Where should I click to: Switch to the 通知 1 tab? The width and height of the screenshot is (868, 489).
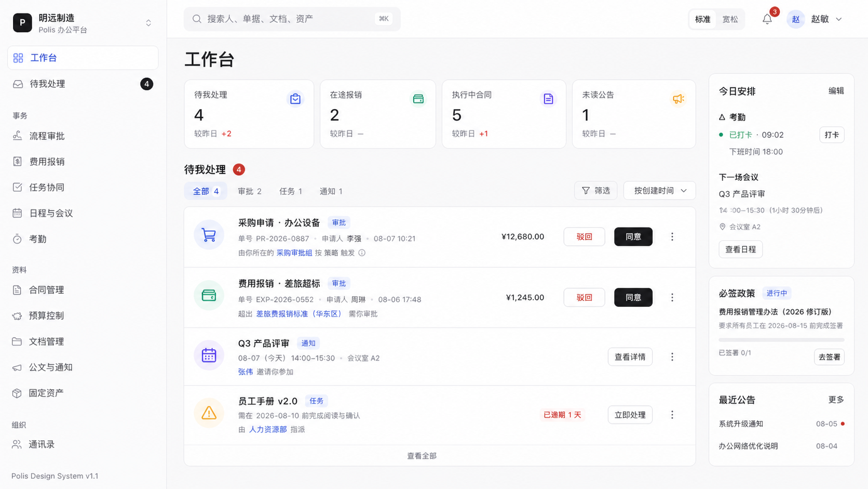pyautogui.click(x=331, y=191)
